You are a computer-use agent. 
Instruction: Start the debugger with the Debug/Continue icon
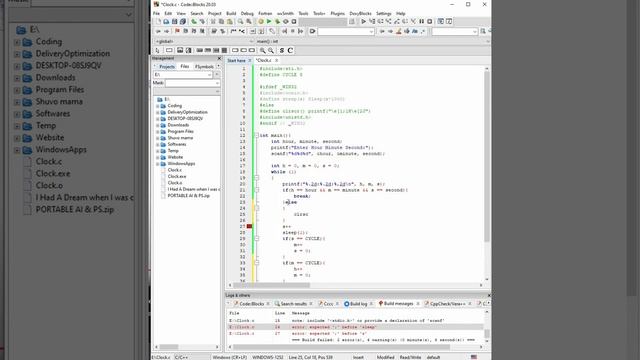(363, 22)
